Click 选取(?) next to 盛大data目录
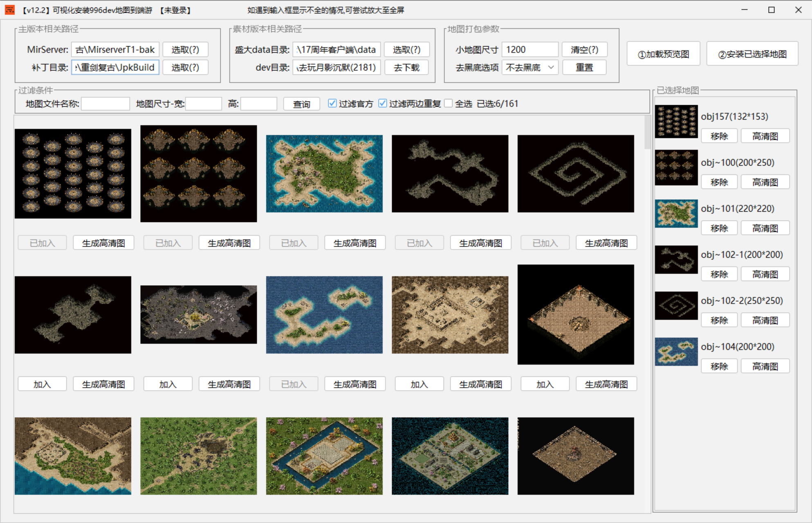Viewport: 812px width, 523px height. coord(406,50)
